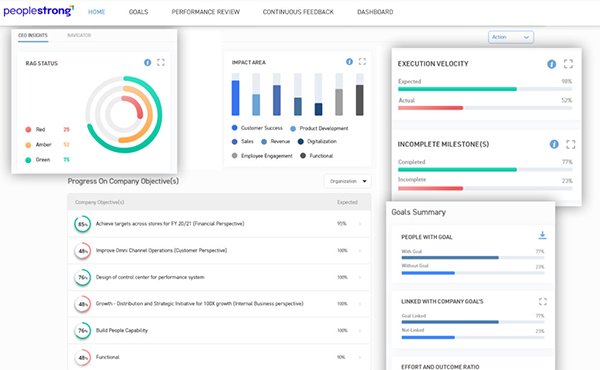Click the green ring in RAG donut chart
The image size is (600, 370).
[x=160, y=115]
